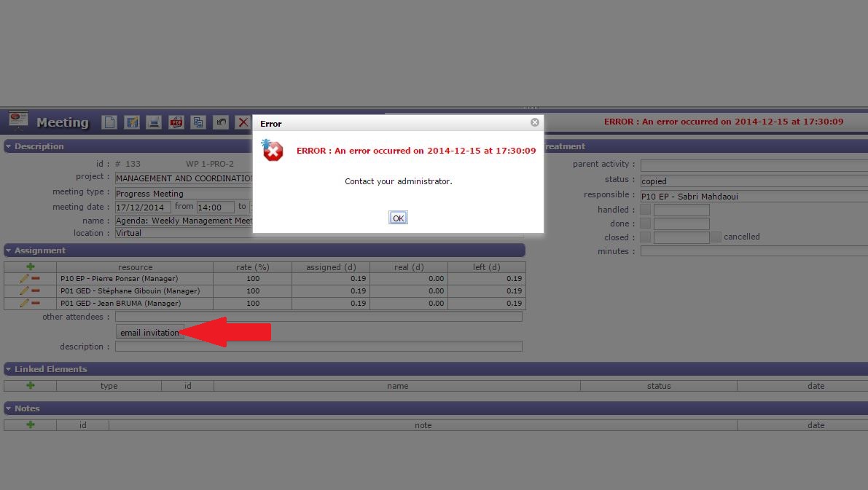
Task: Toggle the done checkbox
Action: click(646, 224)
